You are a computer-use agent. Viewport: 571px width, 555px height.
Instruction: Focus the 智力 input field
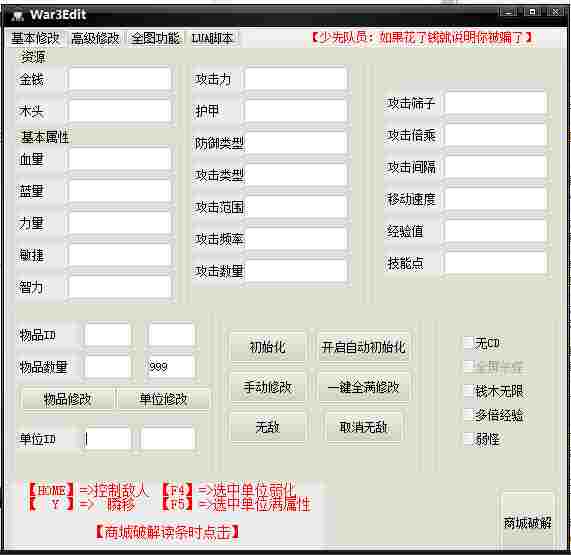point(119,287)
